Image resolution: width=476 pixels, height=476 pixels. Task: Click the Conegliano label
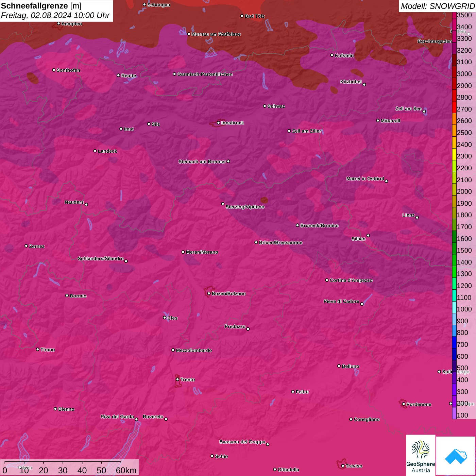click(x=367, y=419)
